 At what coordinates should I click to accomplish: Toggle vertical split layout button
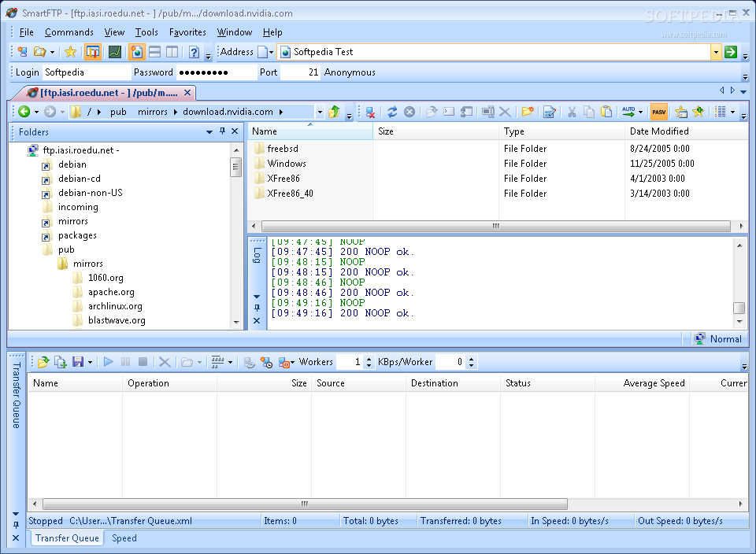[172, 52]
